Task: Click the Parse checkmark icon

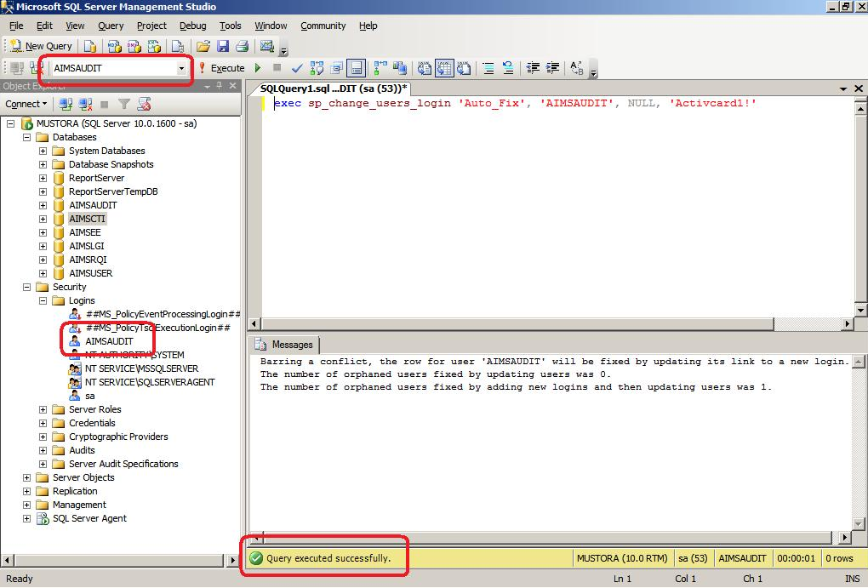Action: 297,68
